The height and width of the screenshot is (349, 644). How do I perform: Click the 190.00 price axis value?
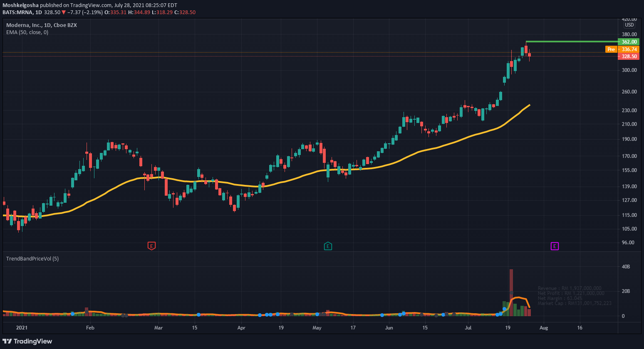pos(629,139)
